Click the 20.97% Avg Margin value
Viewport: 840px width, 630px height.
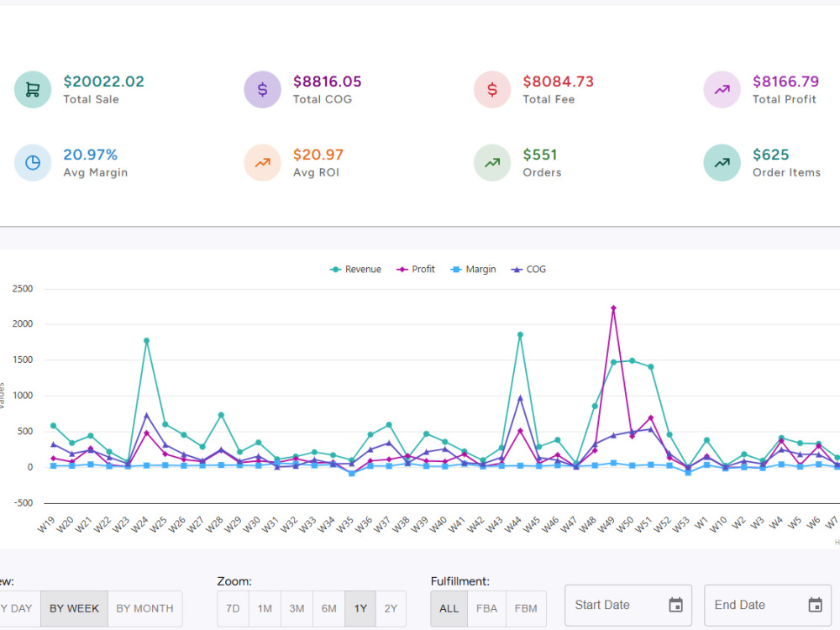tap(91, 155)
